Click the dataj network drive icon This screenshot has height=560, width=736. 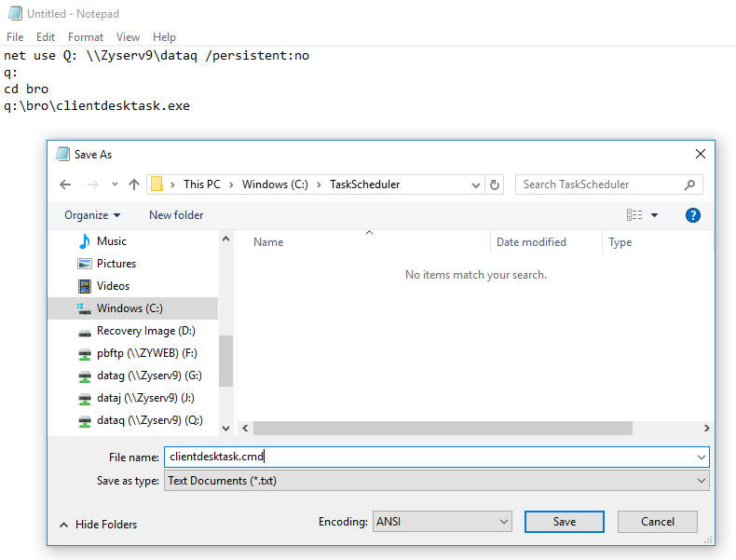tap(85, 399)
